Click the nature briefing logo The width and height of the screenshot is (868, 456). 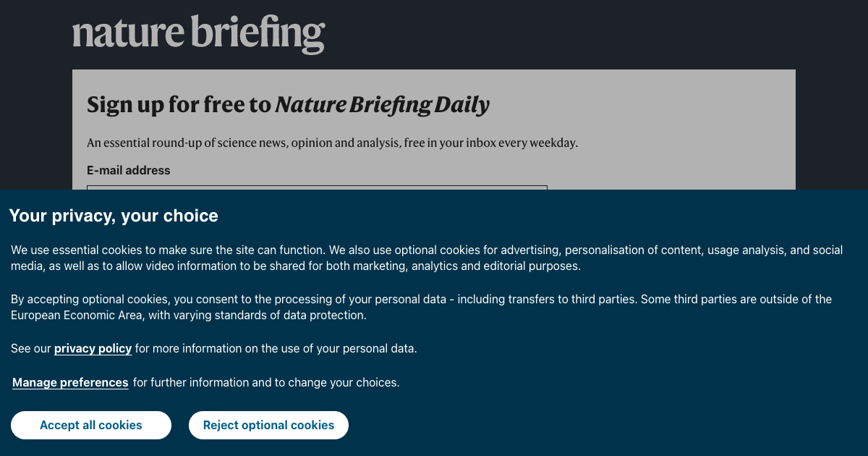197,33
